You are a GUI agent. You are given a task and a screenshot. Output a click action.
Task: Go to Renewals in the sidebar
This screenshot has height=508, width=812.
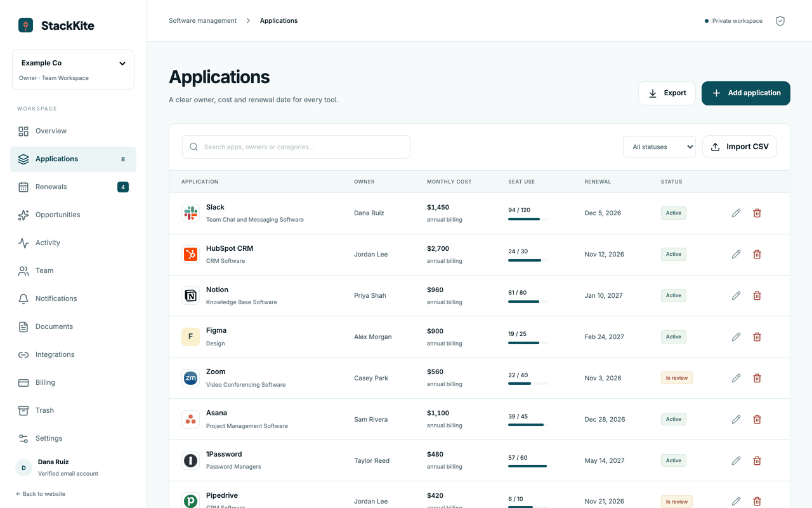point(73,187)
